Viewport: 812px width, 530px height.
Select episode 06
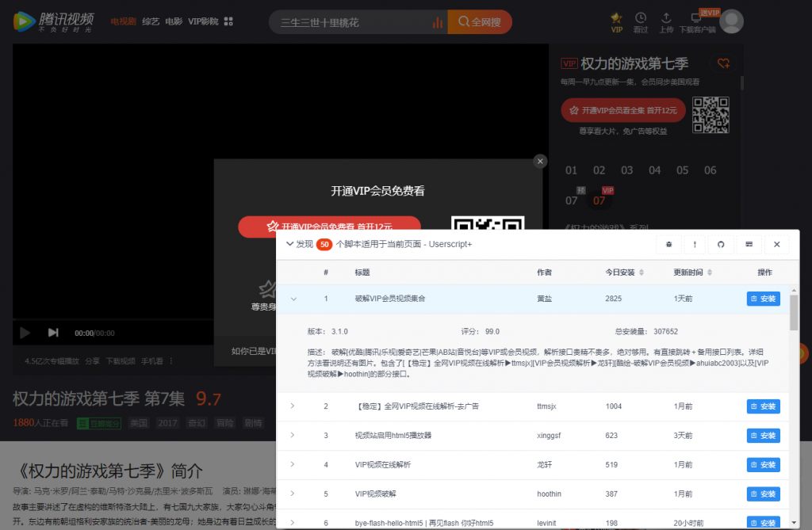click(x=710, y=170)
